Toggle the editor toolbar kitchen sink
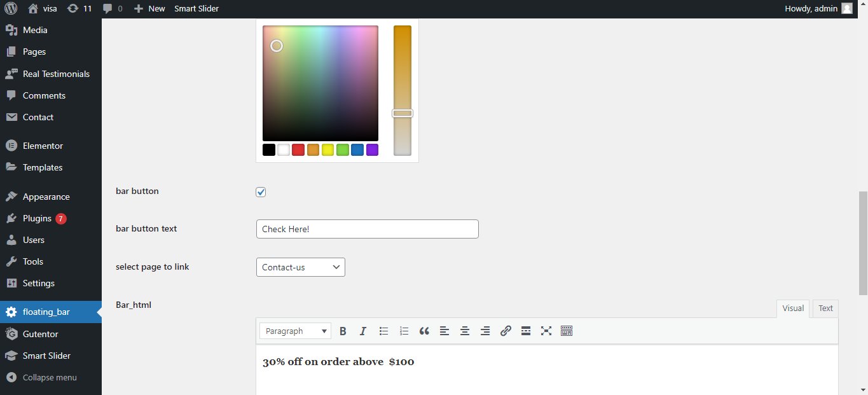The image size is (868, 395). pyautogui.click(x=567, y=331)
